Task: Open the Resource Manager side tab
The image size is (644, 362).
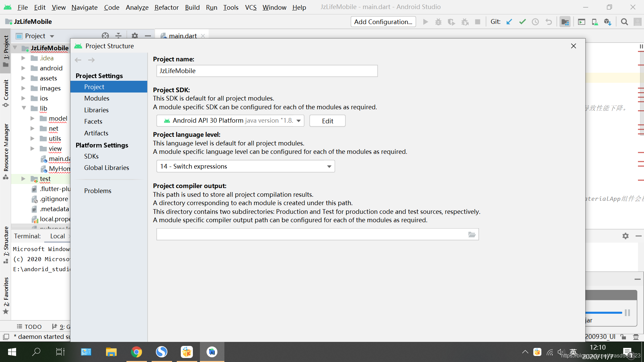Action: [x=6, y=152]
